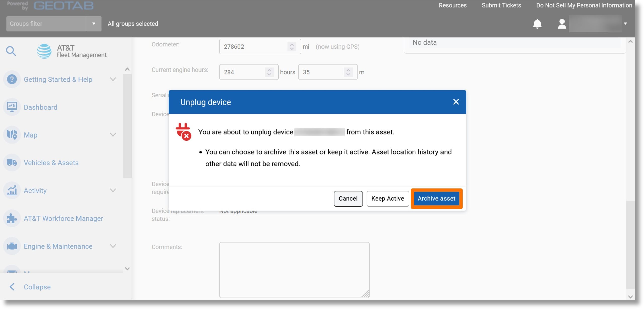Expand Getting Started & Help section

113,79
